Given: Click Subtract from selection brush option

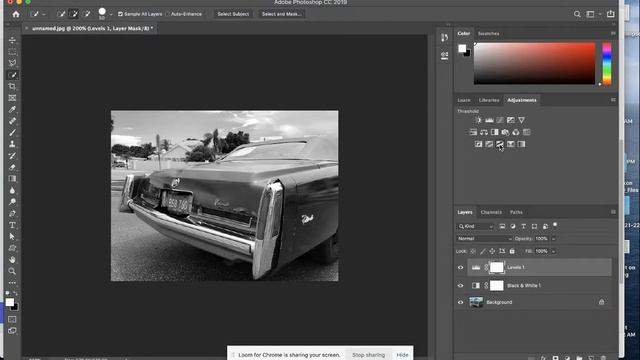Looking at the screenshot, I should (x=87, y=14).
